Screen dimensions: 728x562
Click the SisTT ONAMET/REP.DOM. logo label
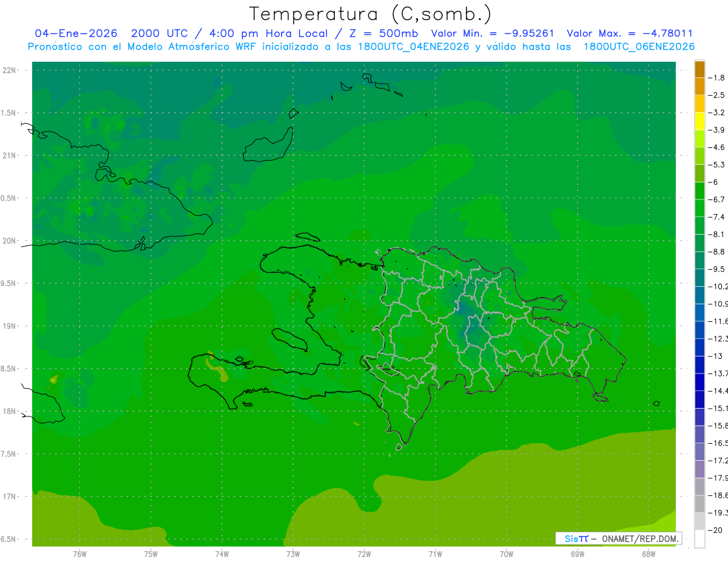pyautogui.click(x=619, y=538)
